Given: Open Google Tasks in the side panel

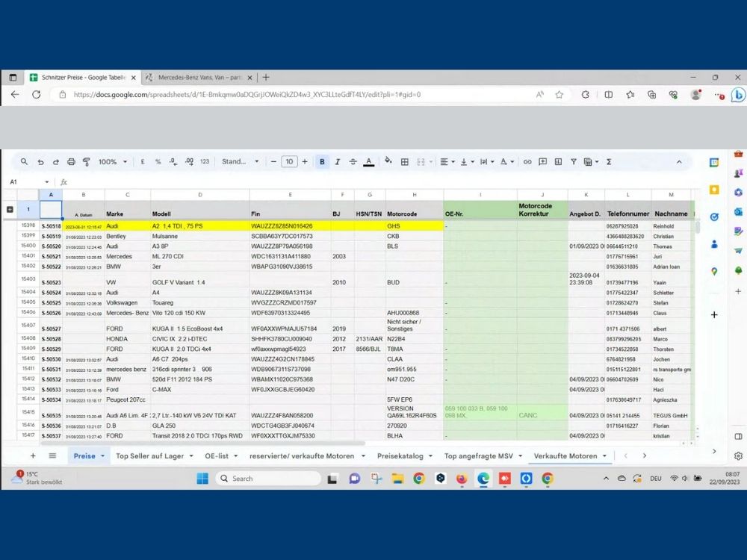Looking at the screenshot, I should [x=713, y=217].
